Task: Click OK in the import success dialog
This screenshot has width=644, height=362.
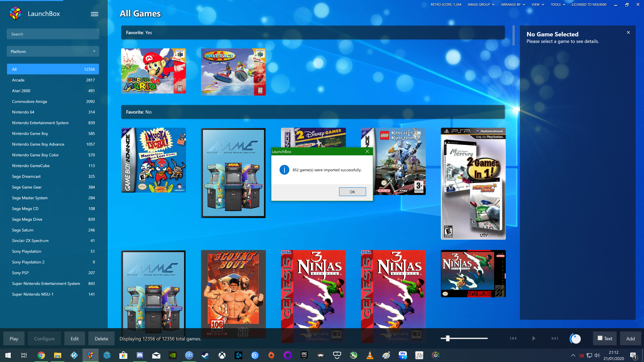Action: point(352,192)
